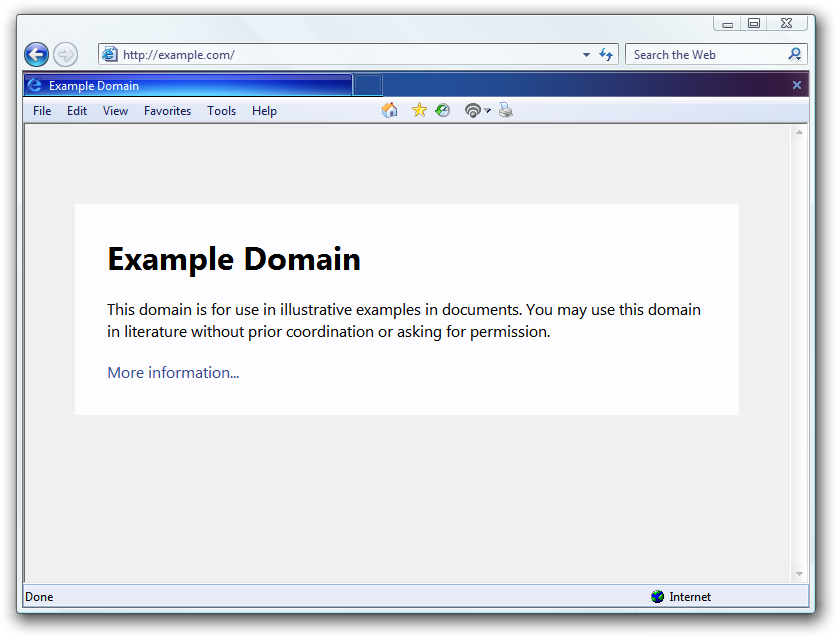Click the Internet zone globe icon

coord(657,597)
